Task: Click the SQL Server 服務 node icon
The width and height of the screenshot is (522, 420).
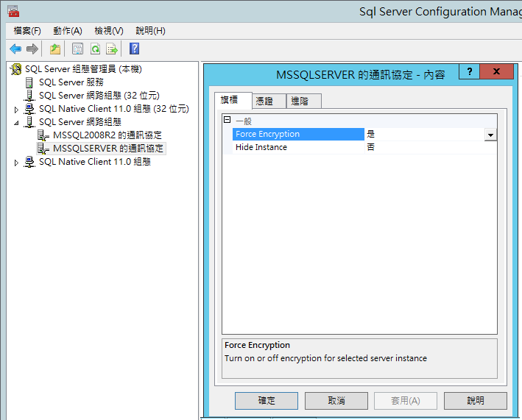Action: point(29,82)
